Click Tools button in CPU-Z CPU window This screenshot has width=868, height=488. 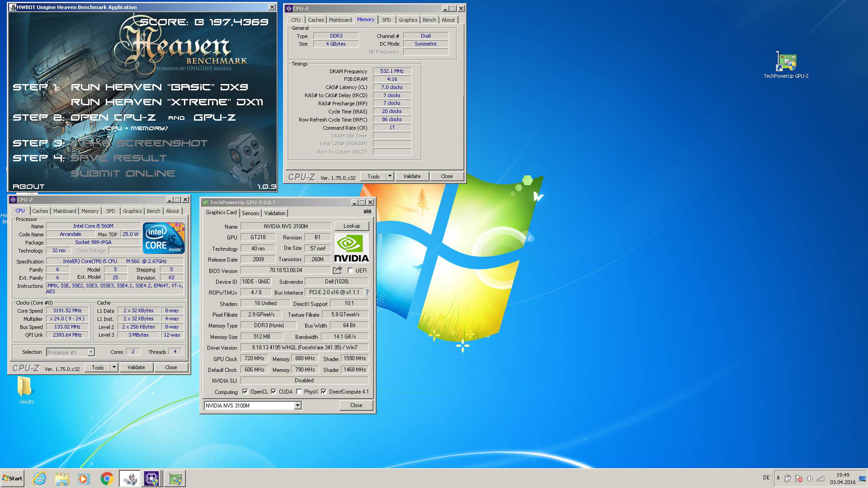tap(98, 367)
